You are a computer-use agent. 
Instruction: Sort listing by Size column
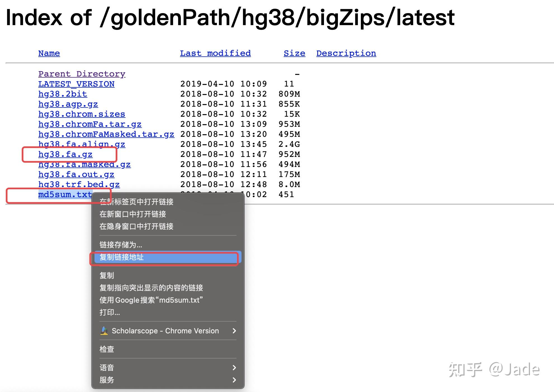[294, 53]
